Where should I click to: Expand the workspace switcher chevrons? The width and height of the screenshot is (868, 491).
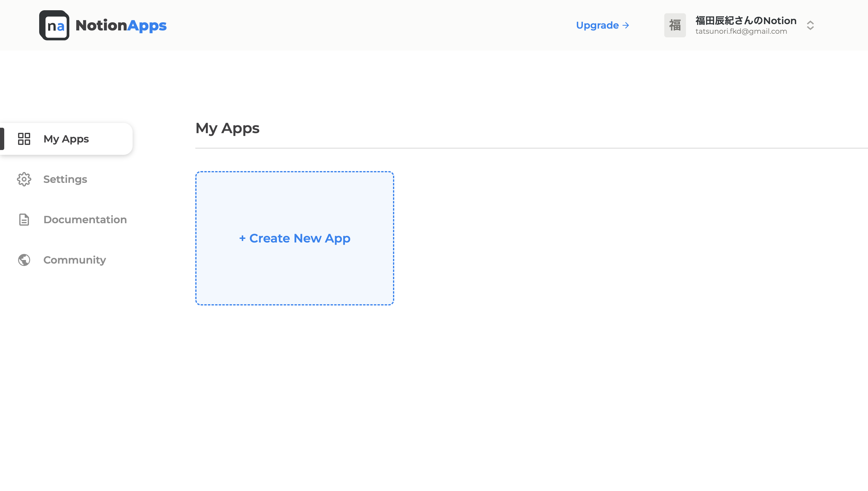point(810,25)
